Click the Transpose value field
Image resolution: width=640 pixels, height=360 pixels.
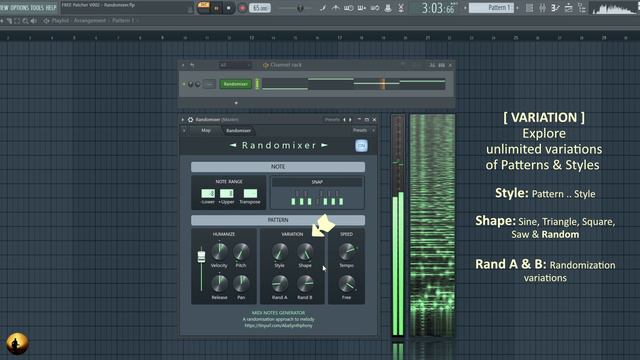click(250, 193)
